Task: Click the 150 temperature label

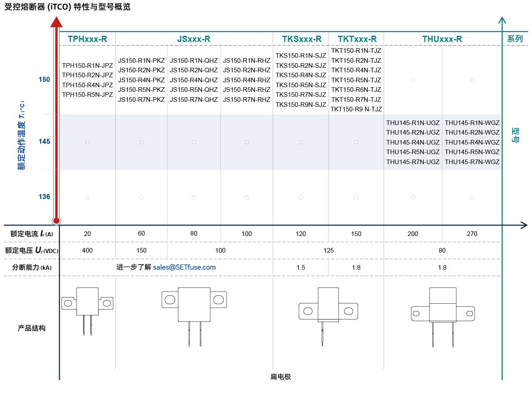Action: point(44,79)
